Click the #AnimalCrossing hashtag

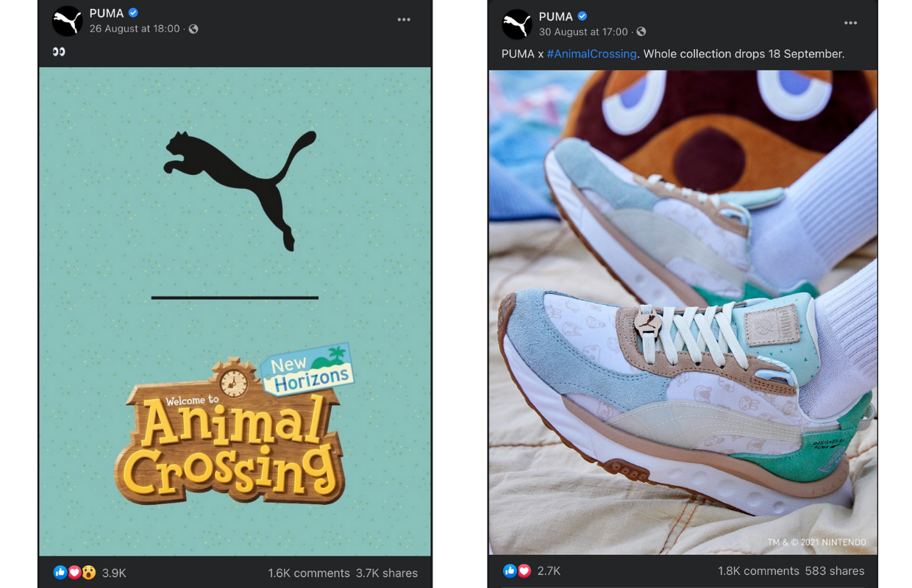click(x=592, y=54)
